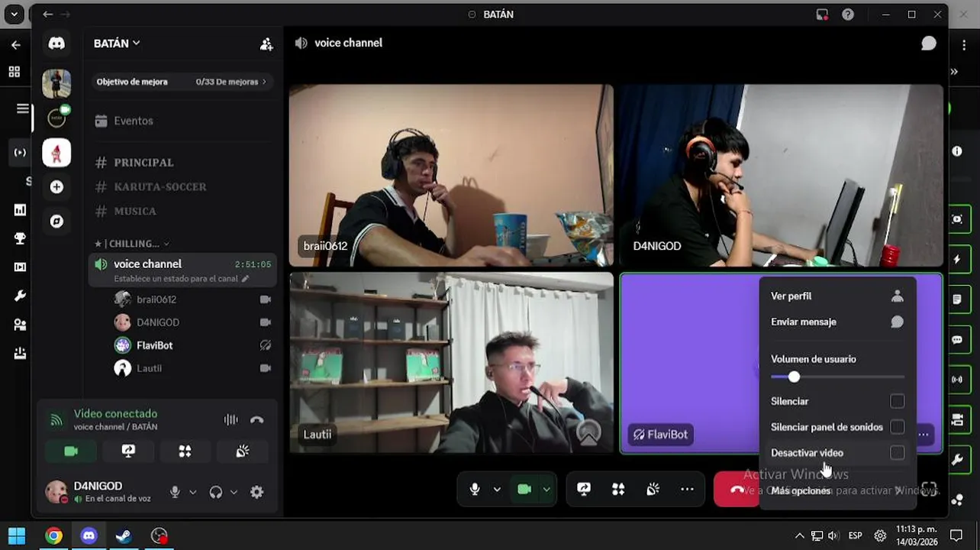Image resolution: width=980 pixels, height=550 pixels.
Task: Deafen with the headphones icon in user panel
Action: tap(216, 492)
